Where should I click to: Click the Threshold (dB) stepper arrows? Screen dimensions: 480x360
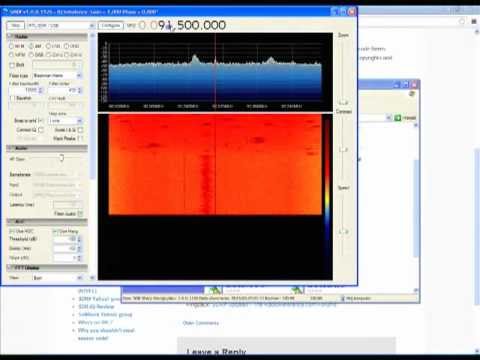click(x=79, y=239)
